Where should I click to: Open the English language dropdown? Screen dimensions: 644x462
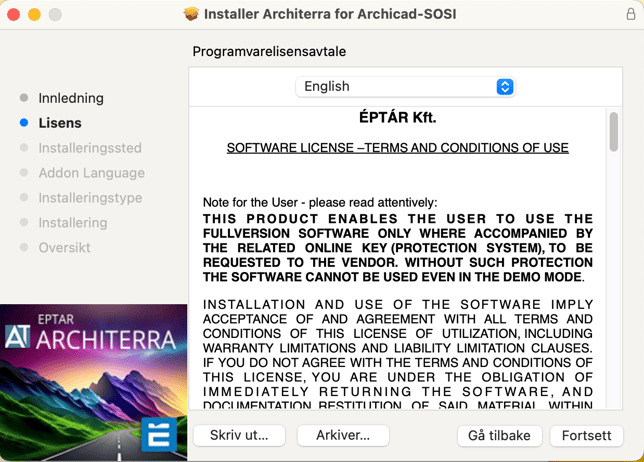coord(405,87)
